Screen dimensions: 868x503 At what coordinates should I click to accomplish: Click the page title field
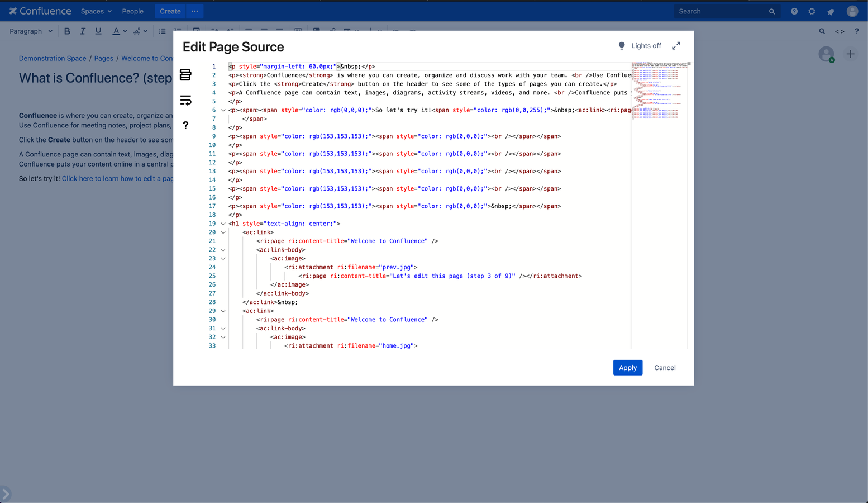(96, 78)
